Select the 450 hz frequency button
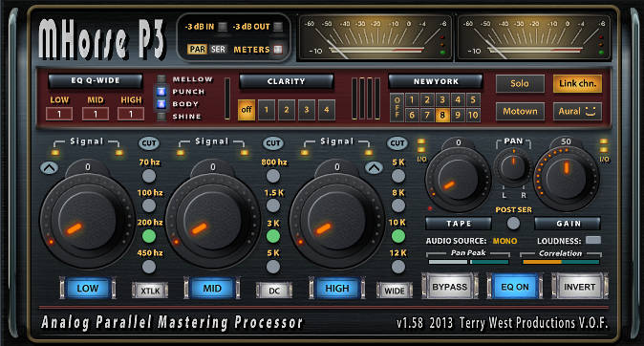Image resolution: width=644 pixels, height=346 pixels. (149, 267)
